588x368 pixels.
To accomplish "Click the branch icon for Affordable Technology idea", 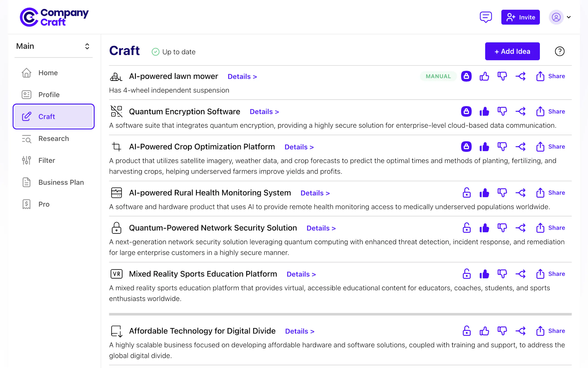I will click(520, 331).
